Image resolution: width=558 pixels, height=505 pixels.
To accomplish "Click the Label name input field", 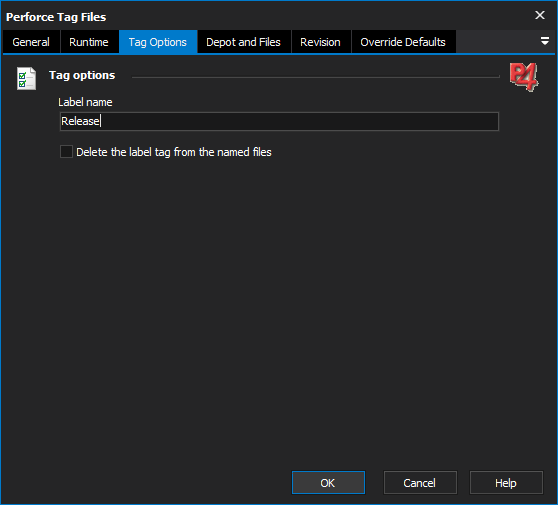I will tap(279, 121).
